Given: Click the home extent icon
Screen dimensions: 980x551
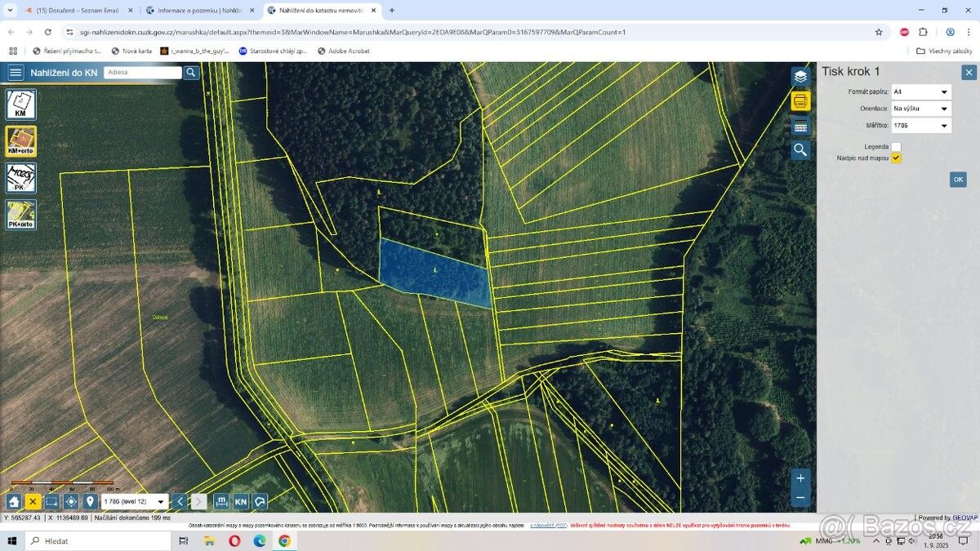Looking at the screenshot, I should tap(14, 501).
